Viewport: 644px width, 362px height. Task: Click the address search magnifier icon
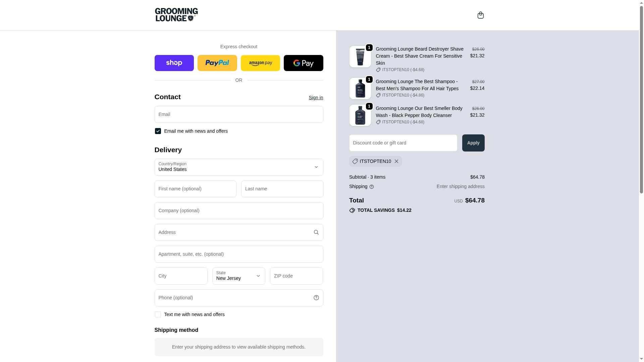point(316,232)
